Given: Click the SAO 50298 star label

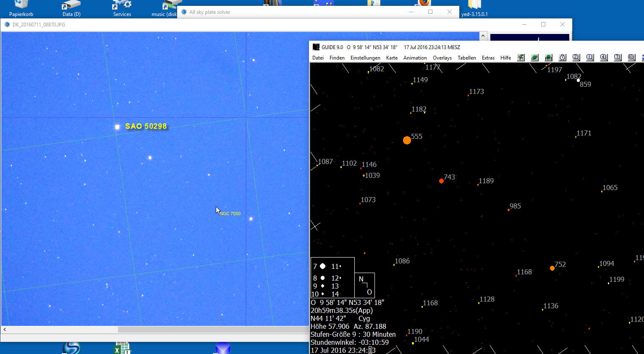Looking at the screenshot, I should click(x=146, y=126).
